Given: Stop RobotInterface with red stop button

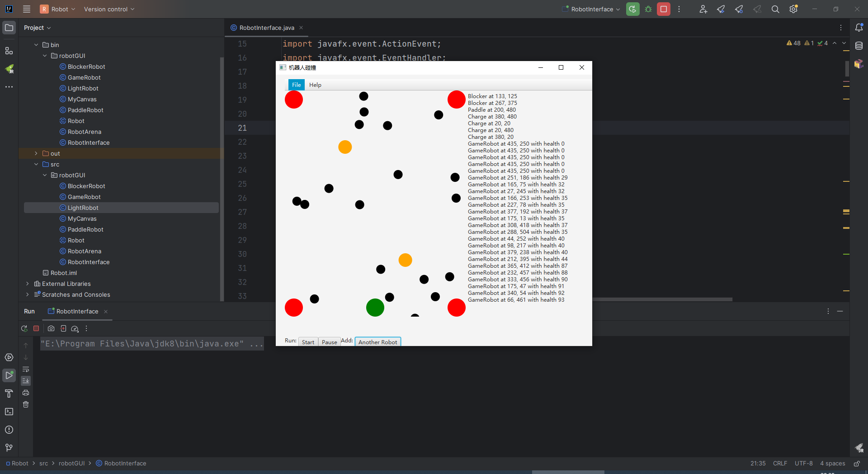Looking at the screenshot, I should coord(664,9).
